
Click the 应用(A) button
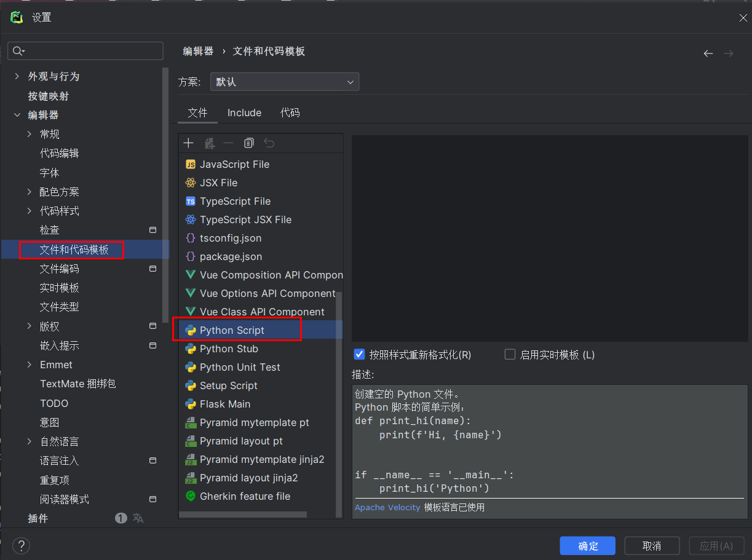click(x=717, y=546)
